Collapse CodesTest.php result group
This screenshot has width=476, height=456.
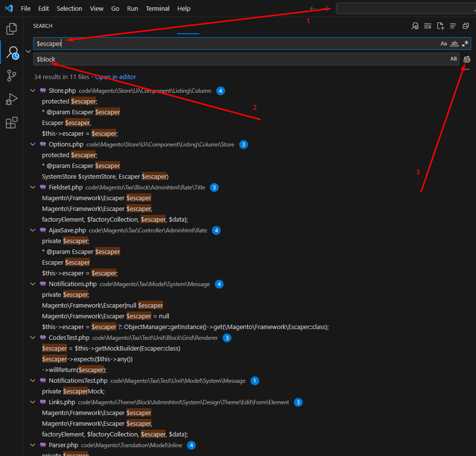point(33,337)
